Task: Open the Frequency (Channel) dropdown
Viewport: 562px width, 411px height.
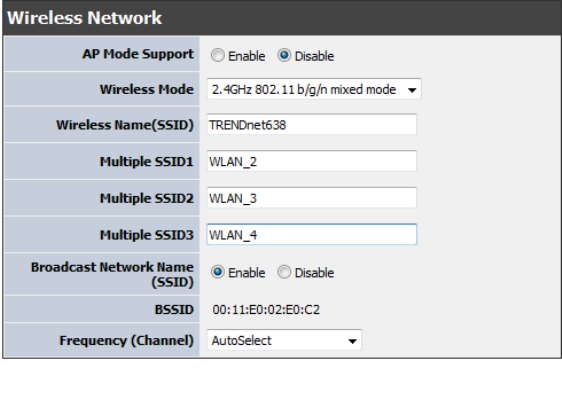Action: click(284, 340)
